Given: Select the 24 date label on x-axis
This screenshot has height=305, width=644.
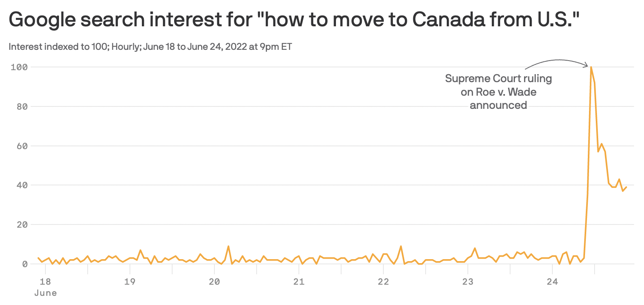Looking at the screenshot, I should (552, 281).
